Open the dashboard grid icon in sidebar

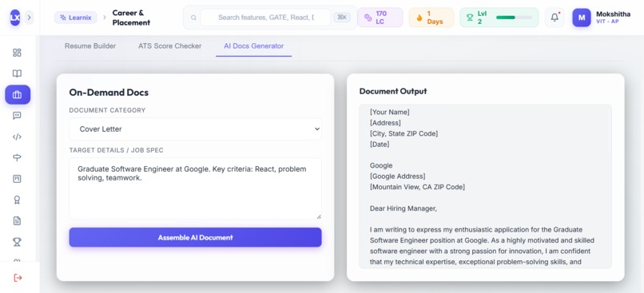coord(17,53)
